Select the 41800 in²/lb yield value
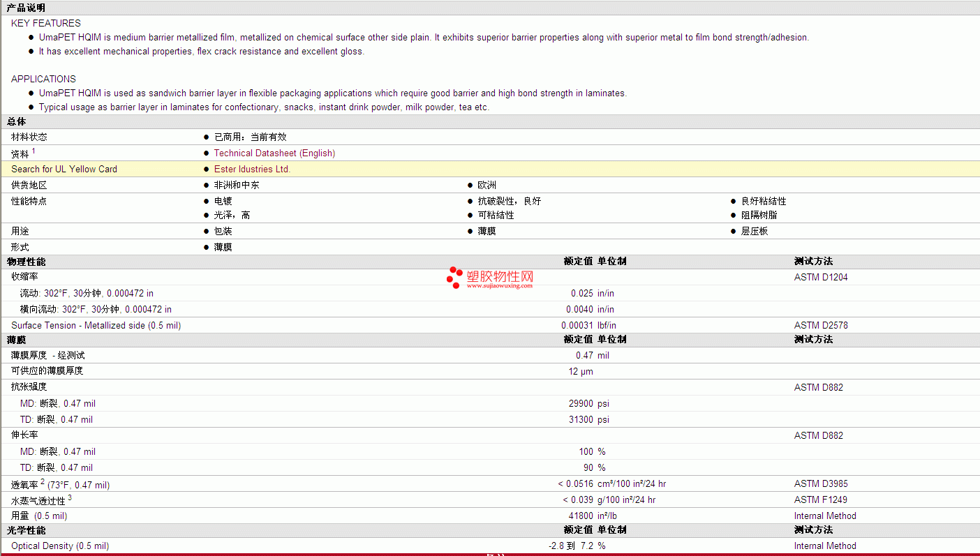Screen dimensions: 980x556 coord(592,516)
